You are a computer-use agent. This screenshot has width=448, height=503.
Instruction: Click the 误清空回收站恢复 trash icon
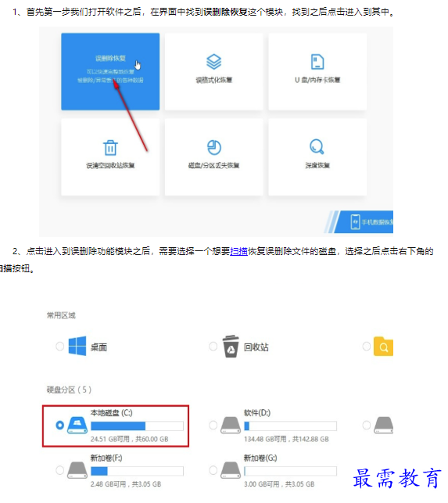[x=110, y=148]
